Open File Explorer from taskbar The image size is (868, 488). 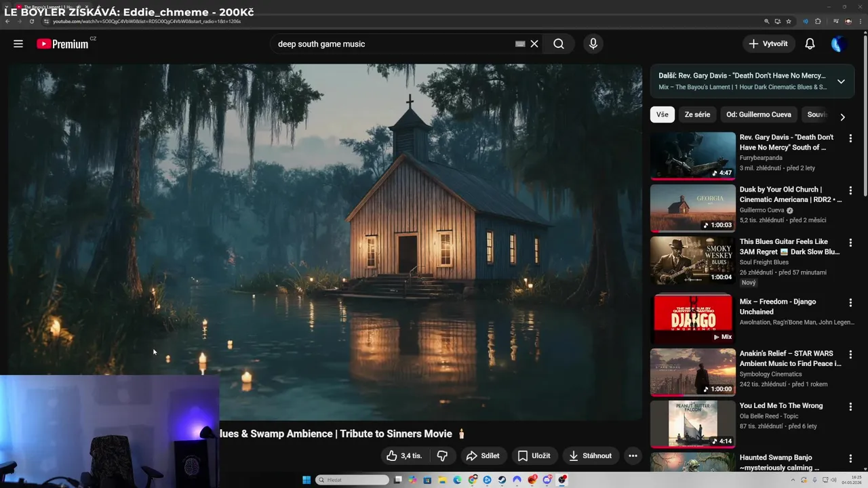(442, 480)
